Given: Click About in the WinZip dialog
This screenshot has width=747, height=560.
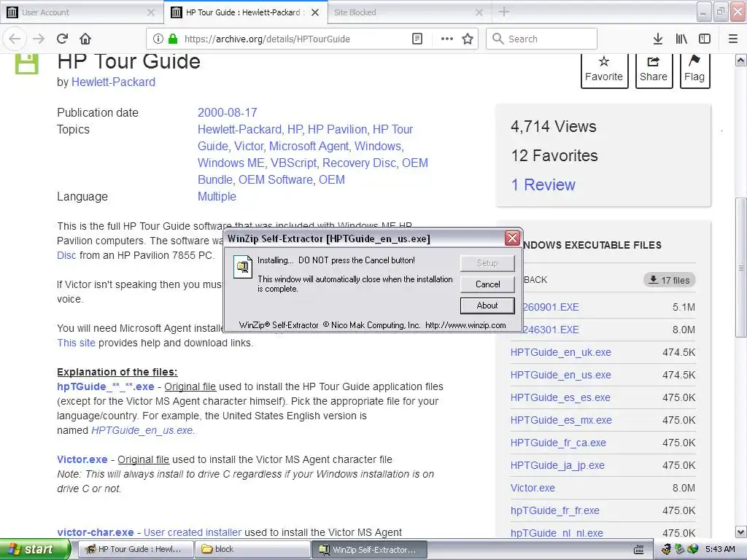Looking at the screenshot, I should [x=487, y=306].
